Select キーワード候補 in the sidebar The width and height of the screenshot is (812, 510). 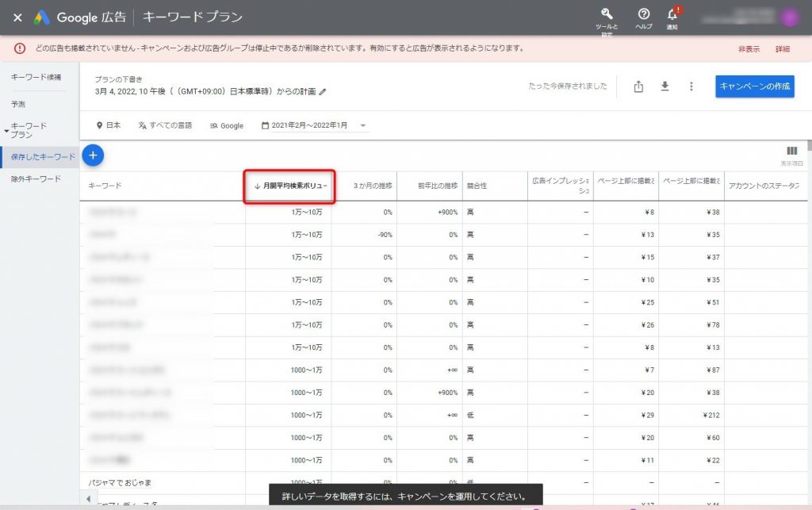tap(36, 77)
